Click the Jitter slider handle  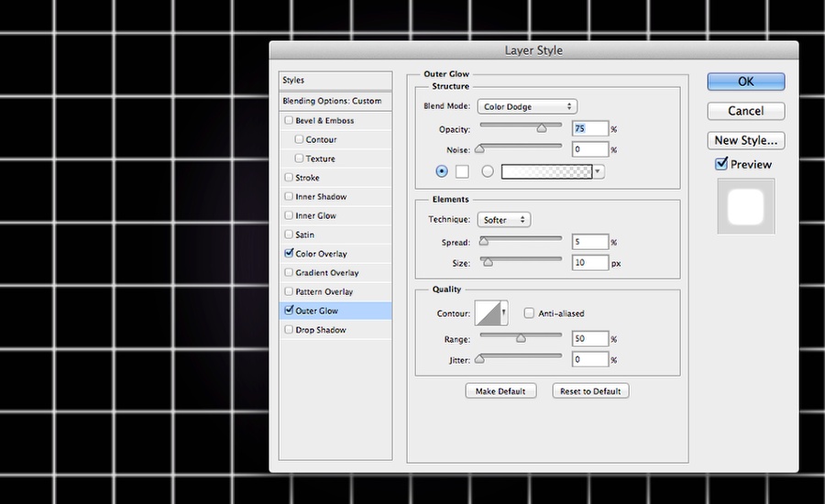coord(479,359)
